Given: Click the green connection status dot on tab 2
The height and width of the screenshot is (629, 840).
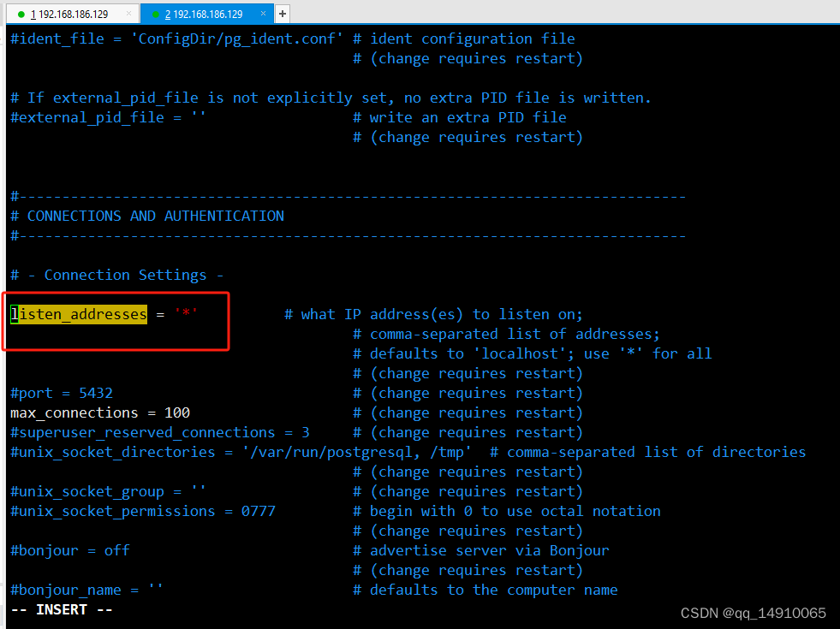Looking at the screenshot, I should click(156, 14).
